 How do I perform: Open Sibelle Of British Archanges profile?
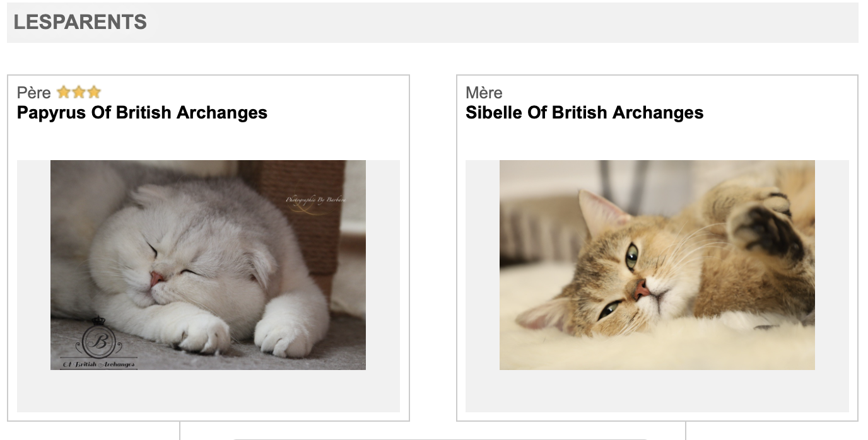pos(584,113)
